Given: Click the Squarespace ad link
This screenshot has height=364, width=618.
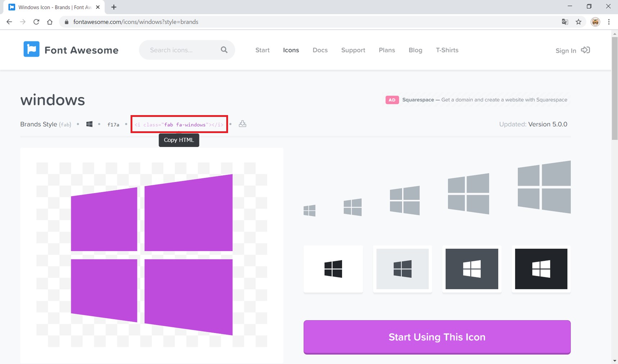Looking at the screenshot, I should coord(485,100).
